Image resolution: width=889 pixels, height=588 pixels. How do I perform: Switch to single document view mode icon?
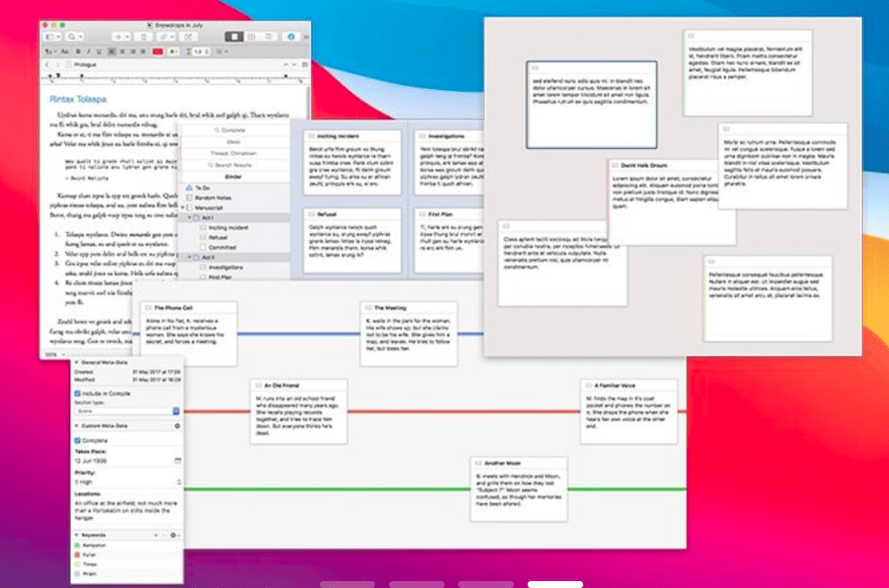234,37
